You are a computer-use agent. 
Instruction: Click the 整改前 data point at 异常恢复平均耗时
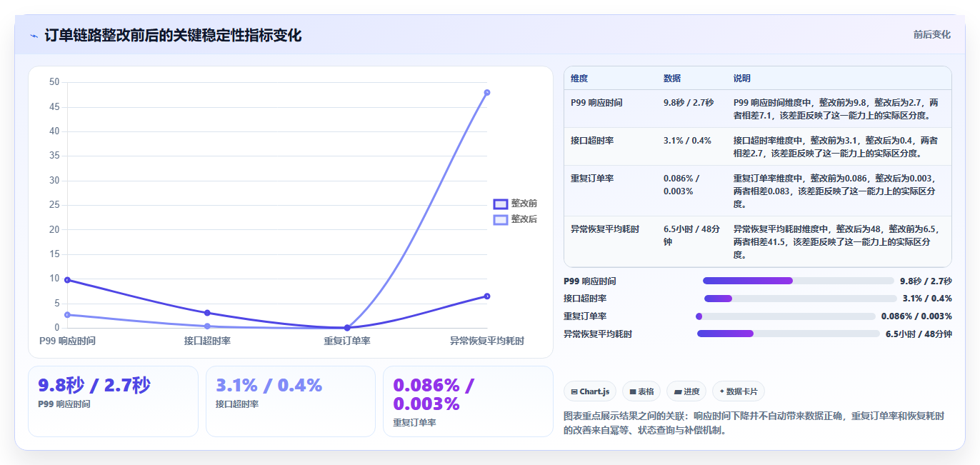pyautogui.click(x=487, y=296)
